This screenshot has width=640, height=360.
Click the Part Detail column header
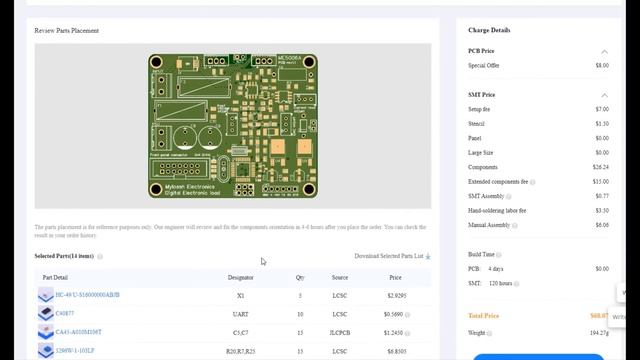(x=55, y=278)
